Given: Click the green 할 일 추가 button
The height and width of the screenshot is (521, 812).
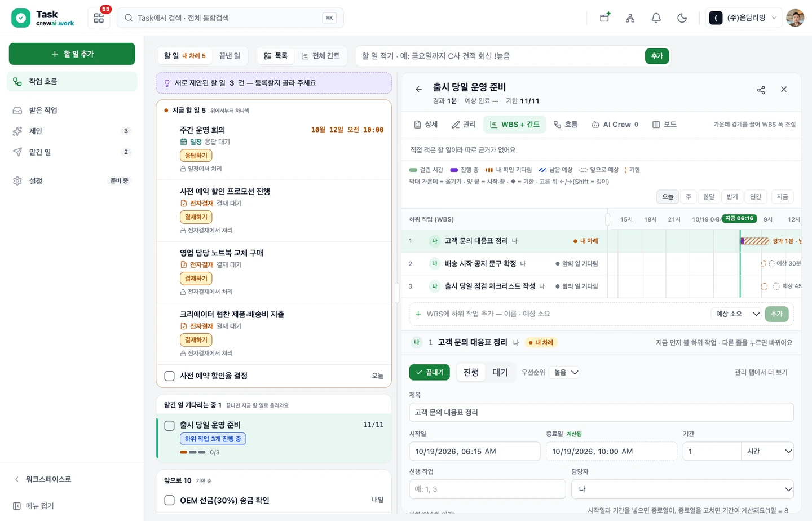Looking at the screenshot, I should pos(72,54).
